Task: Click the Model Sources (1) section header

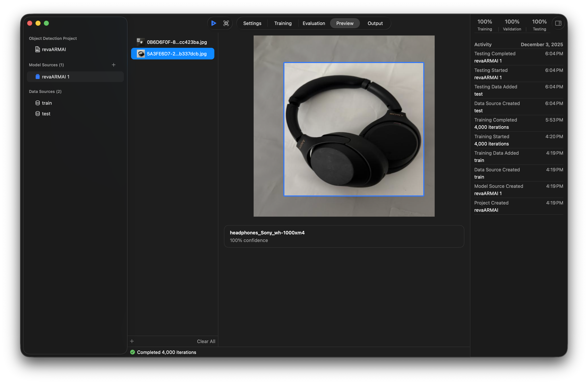Action: click(47, 65)
